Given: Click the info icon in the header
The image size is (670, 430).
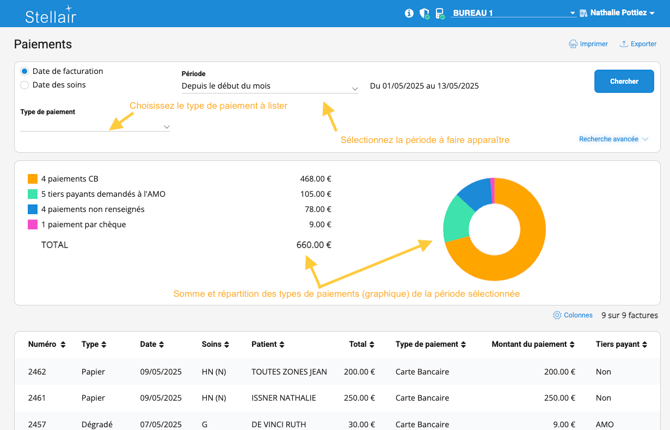Looking at the screenshot, I should coord(409,14).
